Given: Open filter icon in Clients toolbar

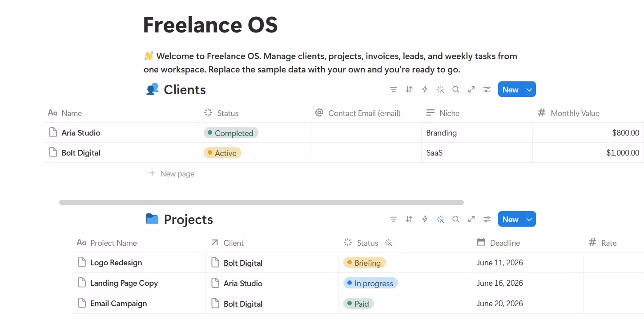Looking at the screenshot, I should tap(393, 89).
